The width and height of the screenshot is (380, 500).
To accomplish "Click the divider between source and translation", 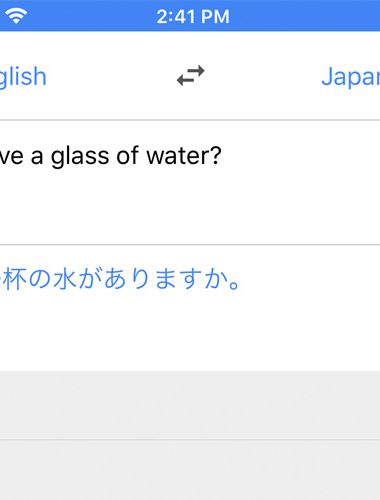I will tap(190, 245).
